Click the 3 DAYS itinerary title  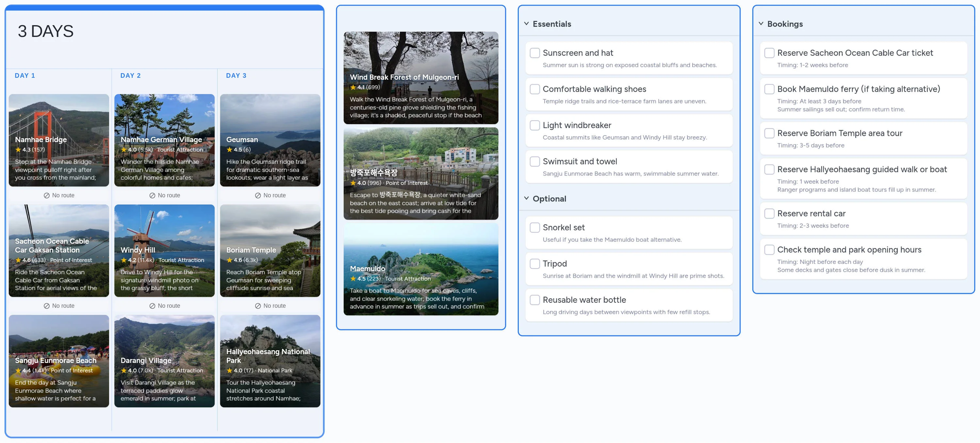[x=46, y=31]
